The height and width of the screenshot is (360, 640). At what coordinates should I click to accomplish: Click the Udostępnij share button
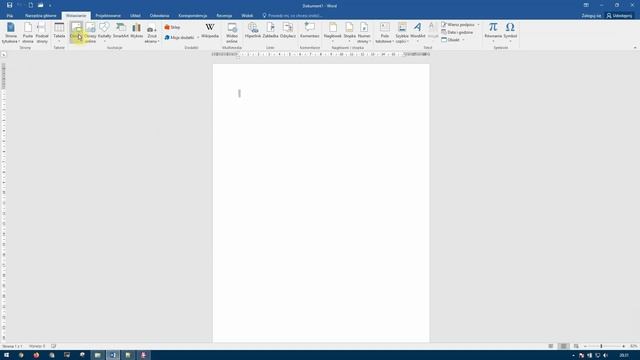click(619, 16)
